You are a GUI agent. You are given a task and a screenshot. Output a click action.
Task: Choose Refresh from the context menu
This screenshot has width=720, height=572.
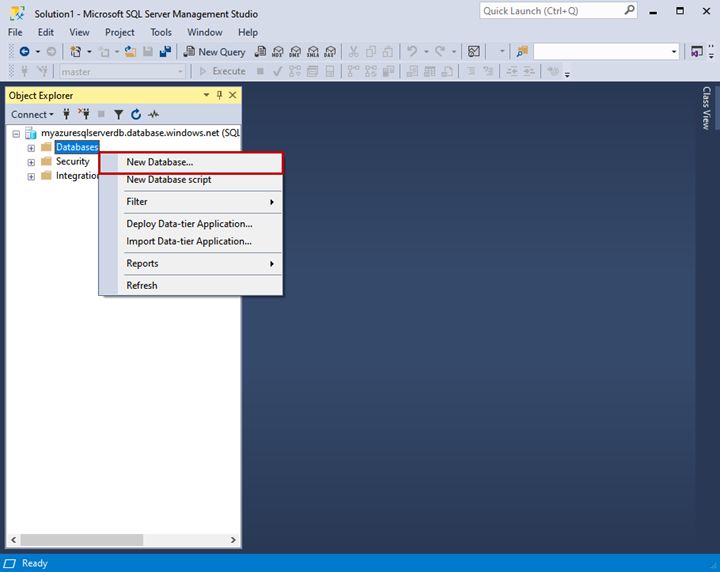191,285
